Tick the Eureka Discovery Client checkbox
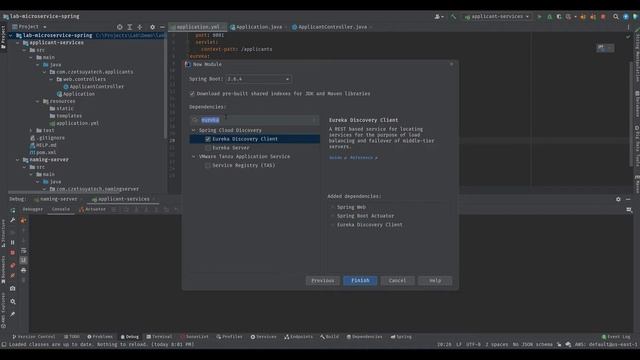The width and height of the screenshot is (640, 360). pos(208,139)
